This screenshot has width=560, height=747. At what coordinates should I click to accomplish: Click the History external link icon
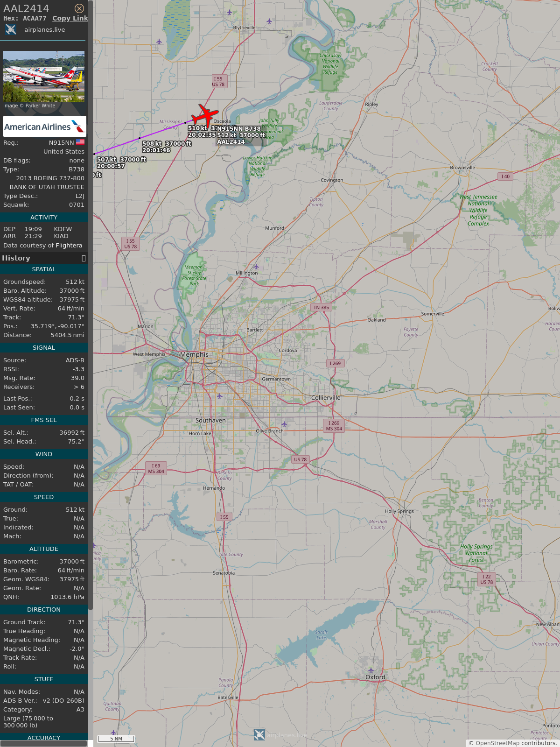point(84,258)
